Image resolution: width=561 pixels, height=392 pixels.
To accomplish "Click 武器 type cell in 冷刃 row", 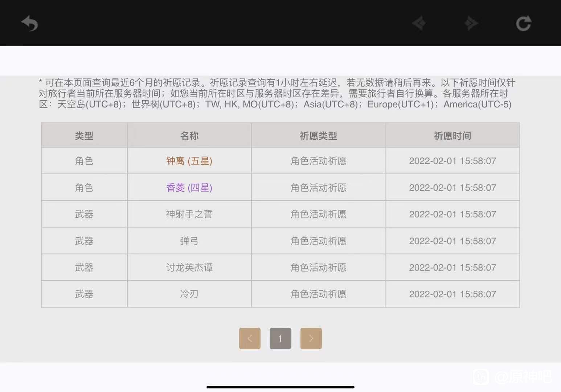I will pyautogui.click(x=84, y=294).
